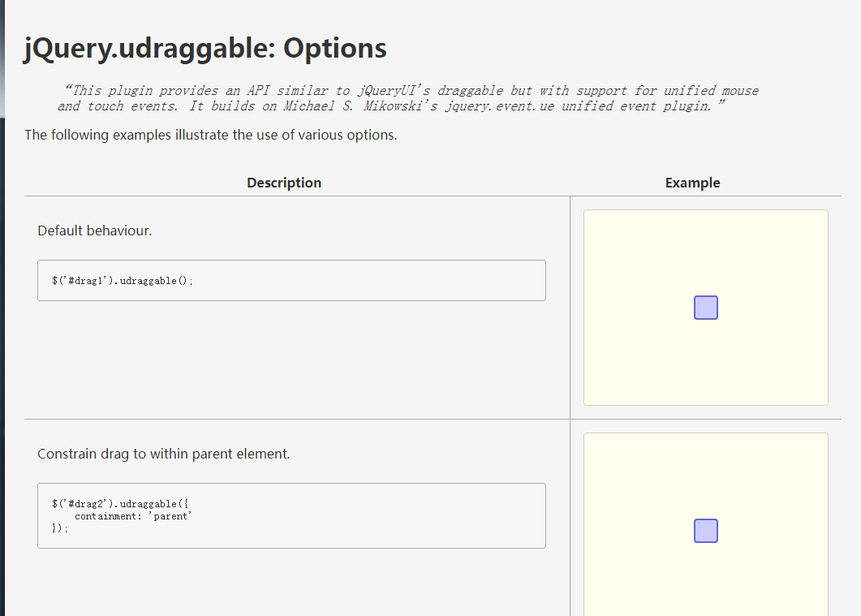
Task: Click the "Default behaviour." description text
Action: point(94,230)
